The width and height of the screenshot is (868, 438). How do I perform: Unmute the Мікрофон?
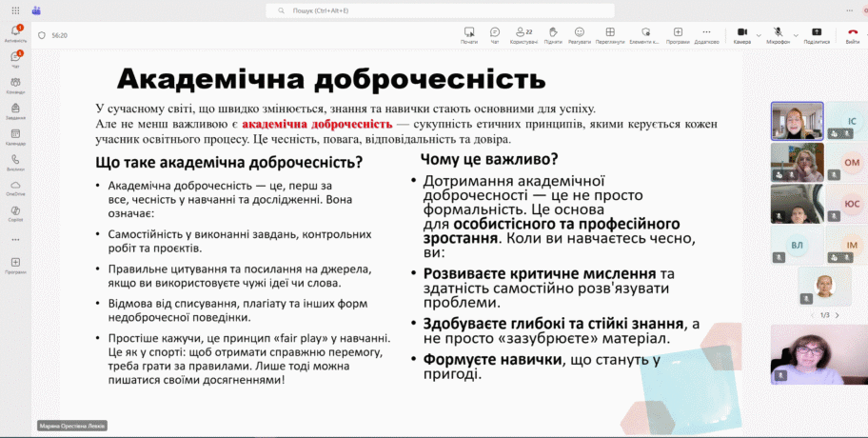778,34
